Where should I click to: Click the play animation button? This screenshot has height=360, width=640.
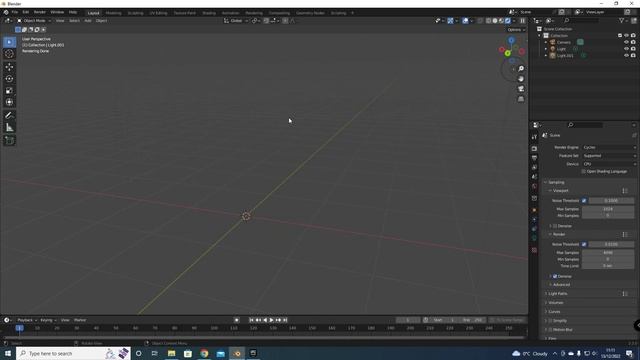(271, 320)
